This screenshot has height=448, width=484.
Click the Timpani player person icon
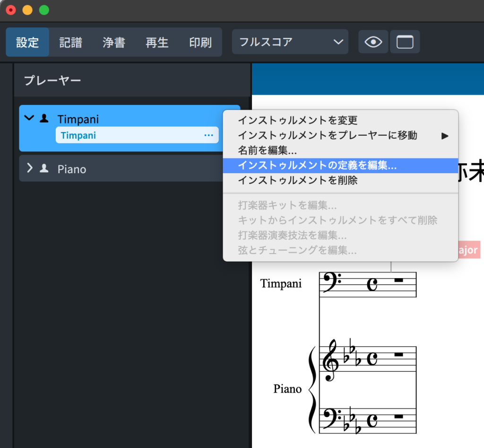(x=44, y=118)
